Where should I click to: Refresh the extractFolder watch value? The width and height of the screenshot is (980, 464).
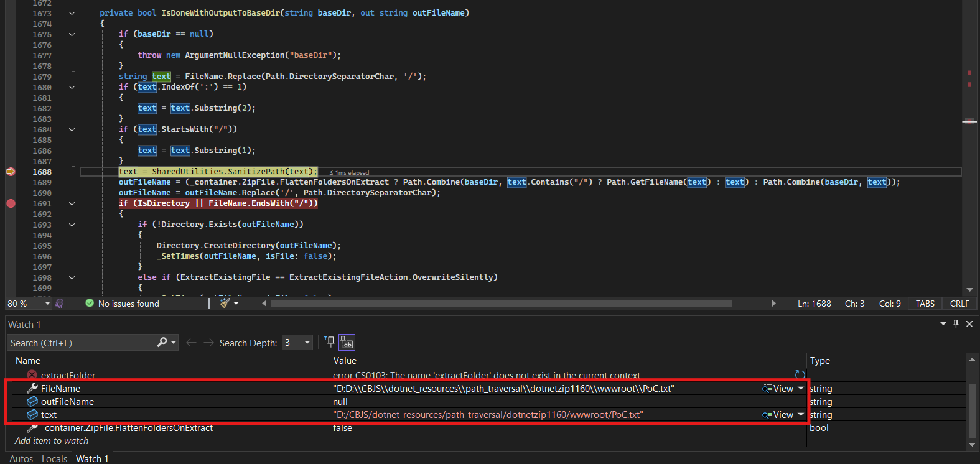[x=800, y=374]
